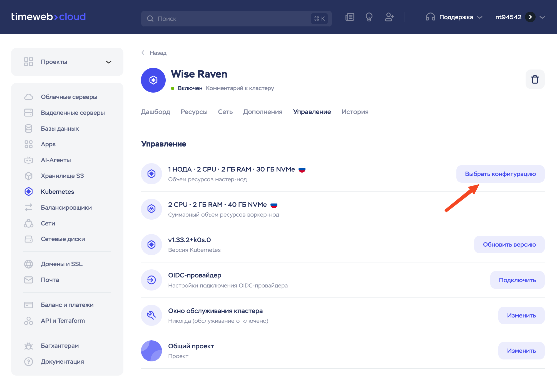Switch to the Дополнения tab
This screenshot has height=392, width=557.
coord(263,112)
